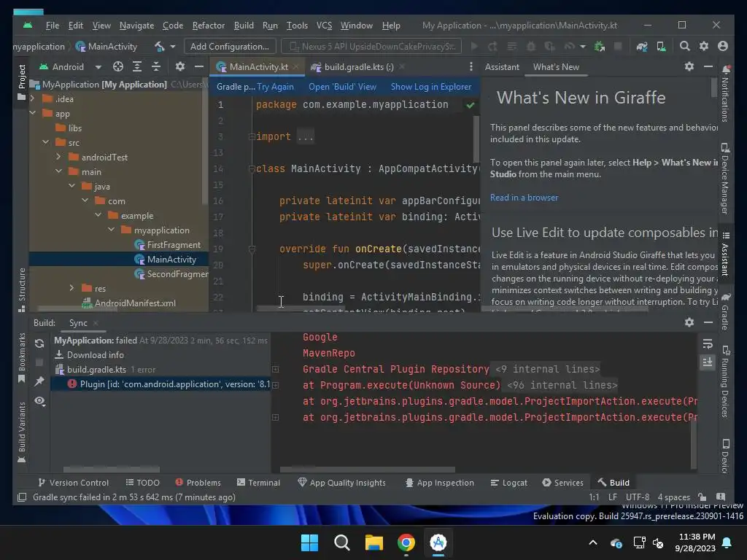This screenshot has height=560, width=747.
Task: Open Assistant panel settings gear
Action: tap(689, 66)
